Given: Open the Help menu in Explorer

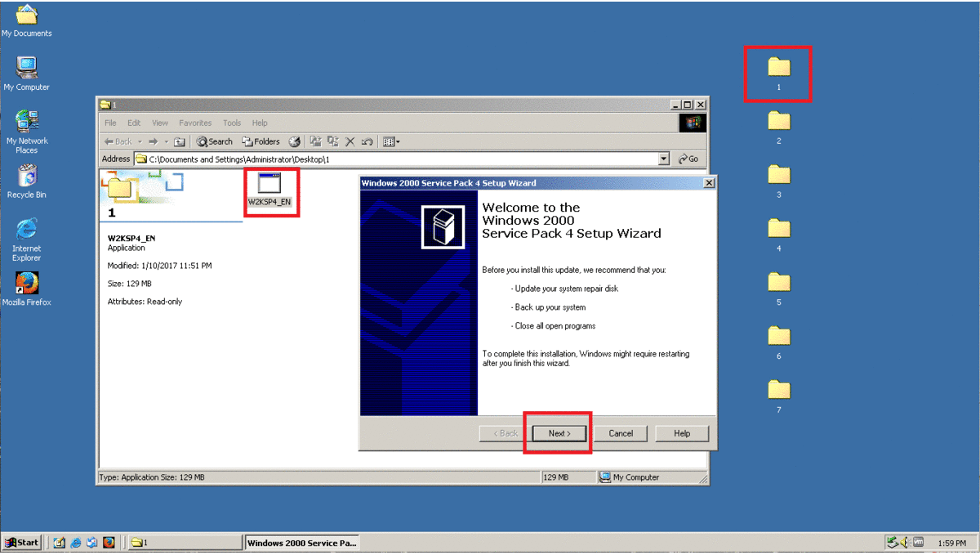Looking at the screenshot, I should click(x=260, y=123).
